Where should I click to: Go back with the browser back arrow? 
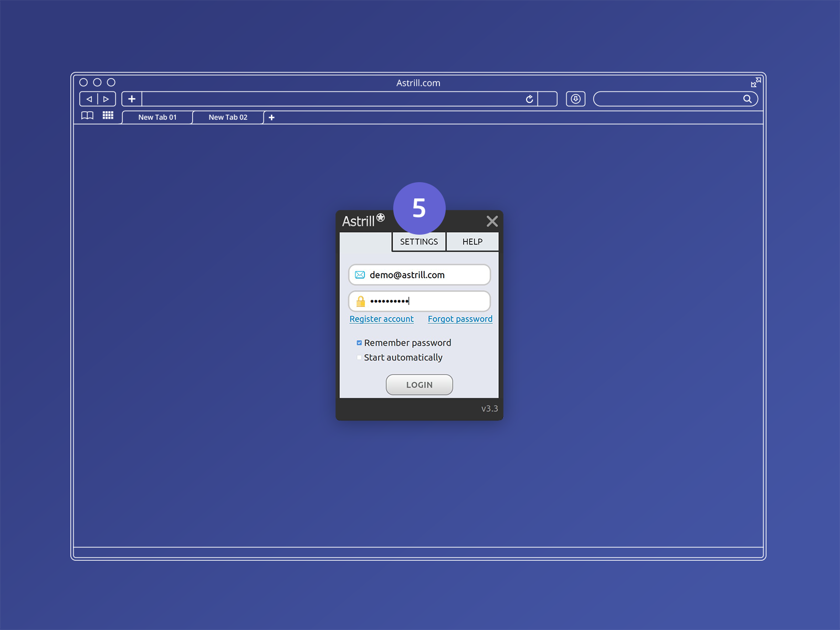(x=89, y=99)
